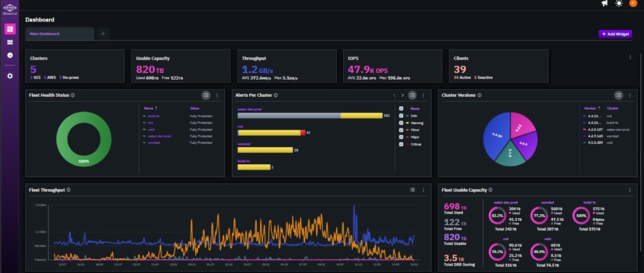Toggle legend list in Fleet Health Status

205,95
